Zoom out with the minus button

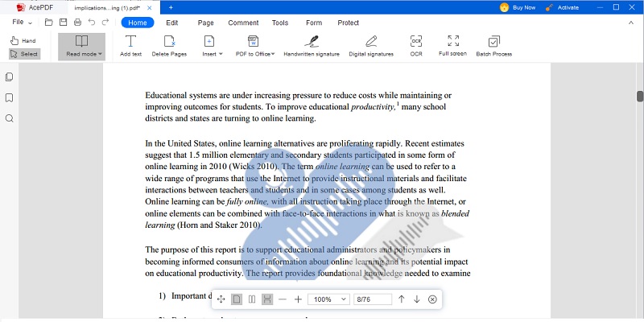(x=283, y=299)
